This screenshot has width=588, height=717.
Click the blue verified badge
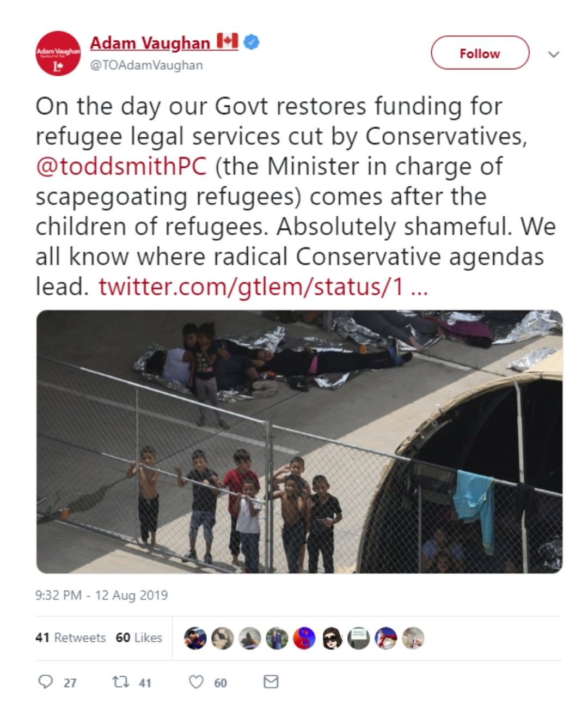tap(251, 41)
